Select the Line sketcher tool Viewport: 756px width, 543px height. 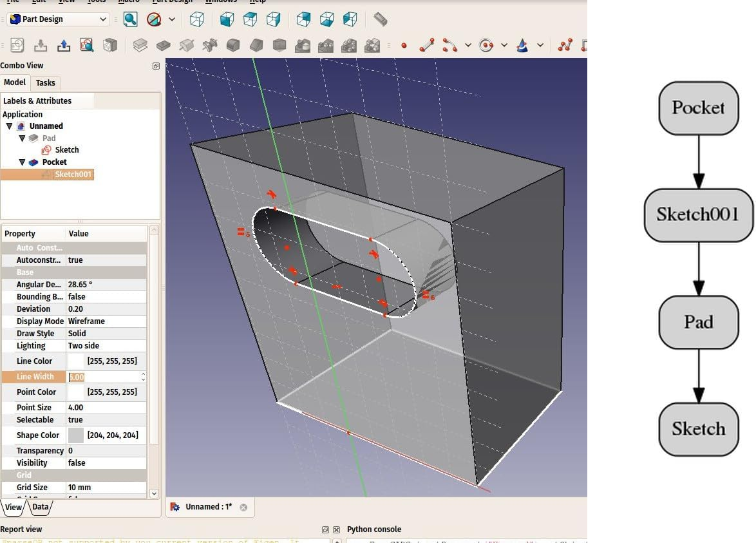426,45
